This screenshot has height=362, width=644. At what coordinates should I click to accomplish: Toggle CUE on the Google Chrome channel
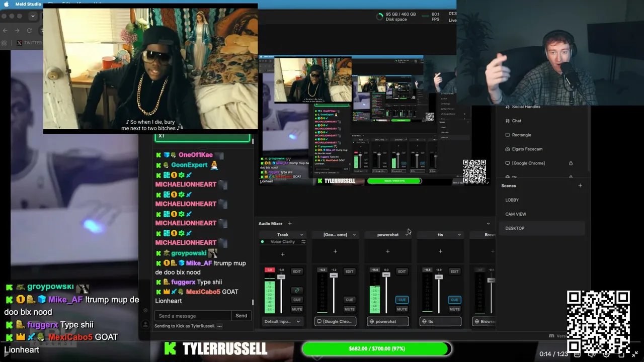[x=349, y=300]
